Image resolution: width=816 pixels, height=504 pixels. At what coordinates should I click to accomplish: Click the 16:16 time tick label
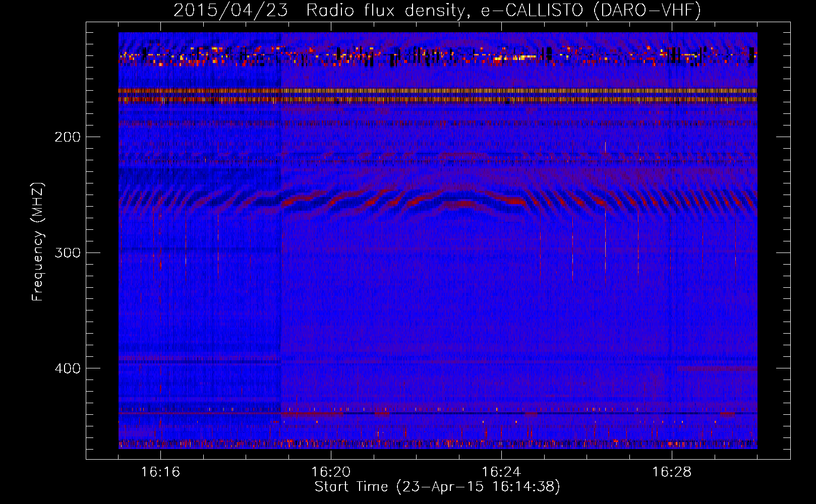pyautogui.click(x=160, y=472)
